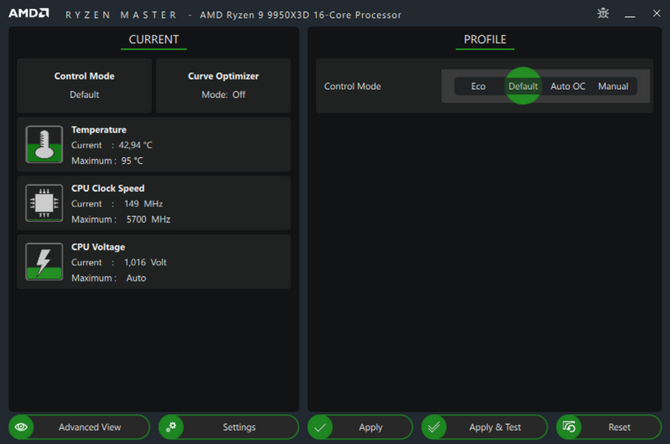
Task: Click the thermometer Temperature icon
Action: click(x=44, y=144)
